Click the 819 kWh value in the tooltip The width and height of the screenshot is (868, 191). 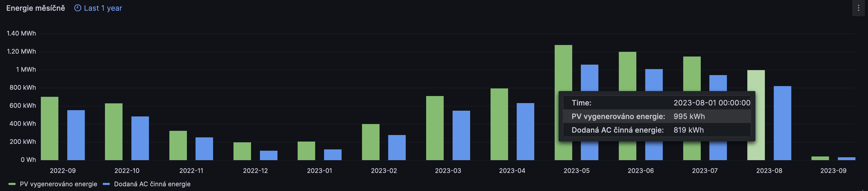689,130
